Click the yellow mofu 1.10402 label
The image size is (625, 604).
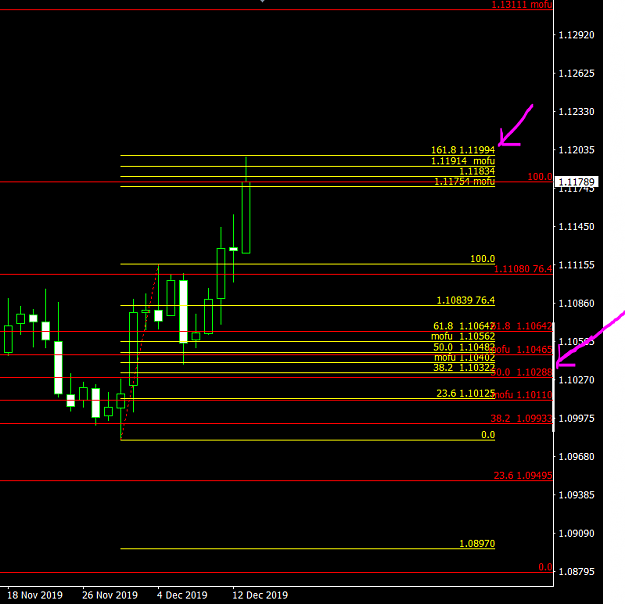(464, 357)
